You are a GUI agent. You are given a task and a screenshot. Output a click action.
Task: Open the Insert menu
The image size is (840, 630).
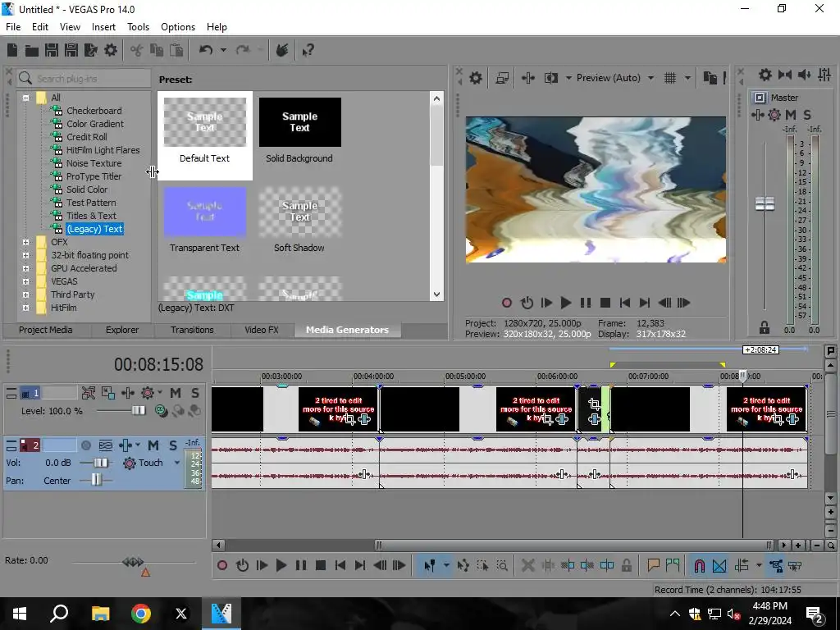pyautogui.click(x=103, y=27)
